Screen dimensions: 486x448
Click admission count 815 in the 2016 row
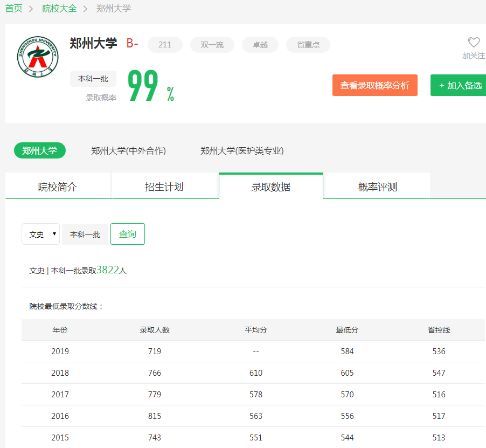[155, 416]
